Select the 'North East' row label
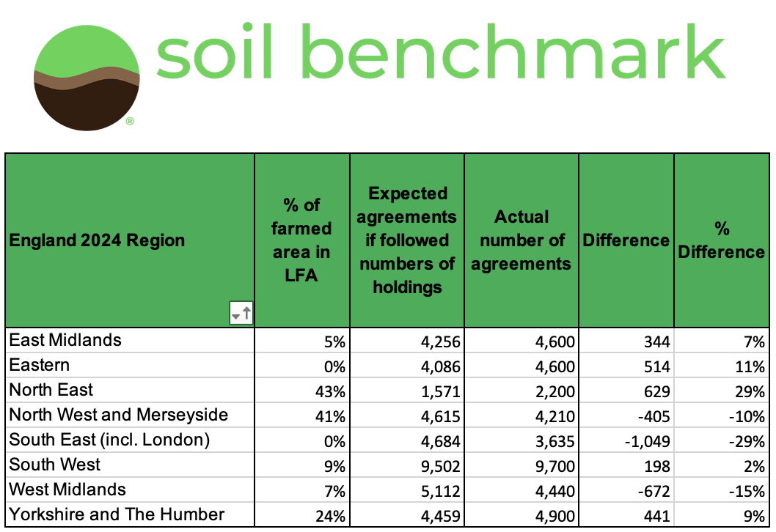The width and height of the screenshot is (776, 532). pos(130,390)
